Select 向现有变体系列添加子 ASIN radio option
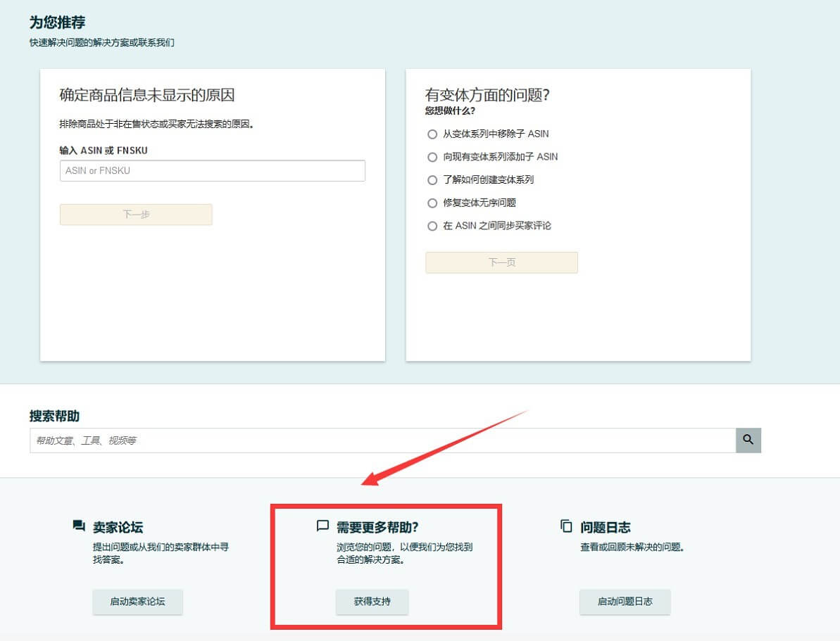840x641 pixels. tap(432, 157)
